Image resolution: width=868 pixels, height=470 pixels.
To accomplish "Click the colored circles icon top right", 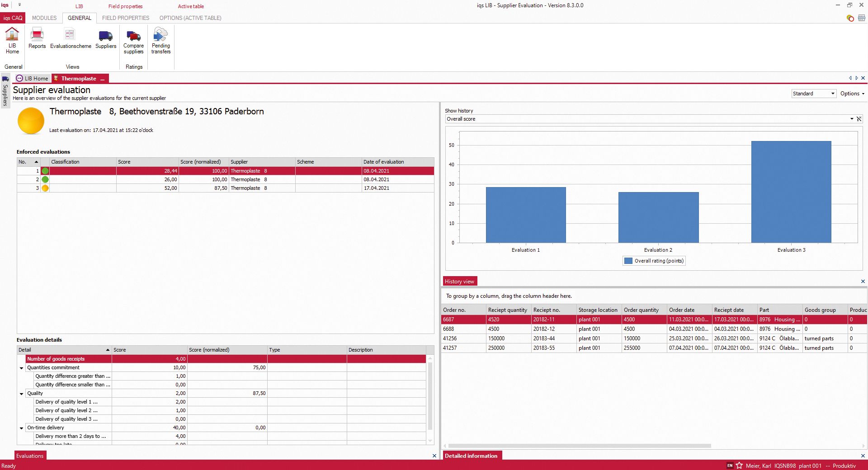I will [850, 18].
